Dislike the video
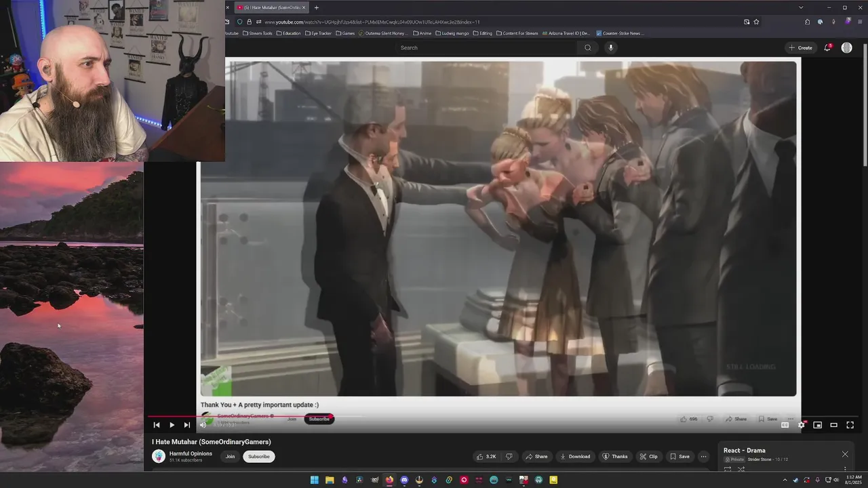The width and height of the screenshot is (868, 488). coord(509,456)
